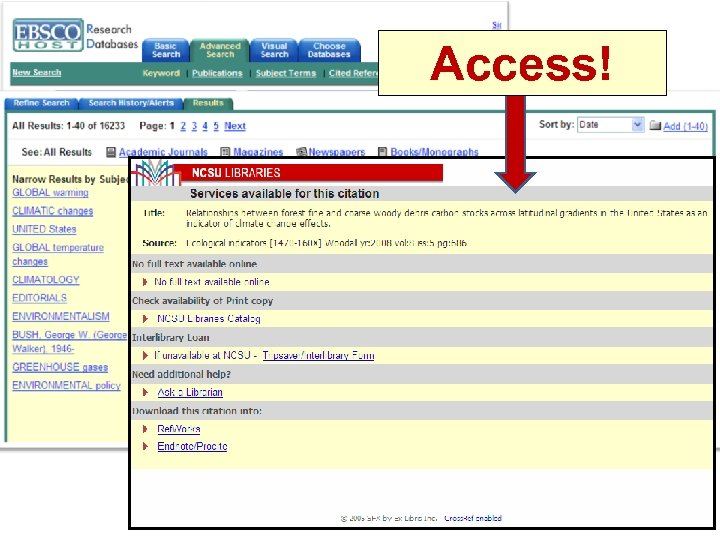Download citation into Endnote/Procite

[192, 446]
